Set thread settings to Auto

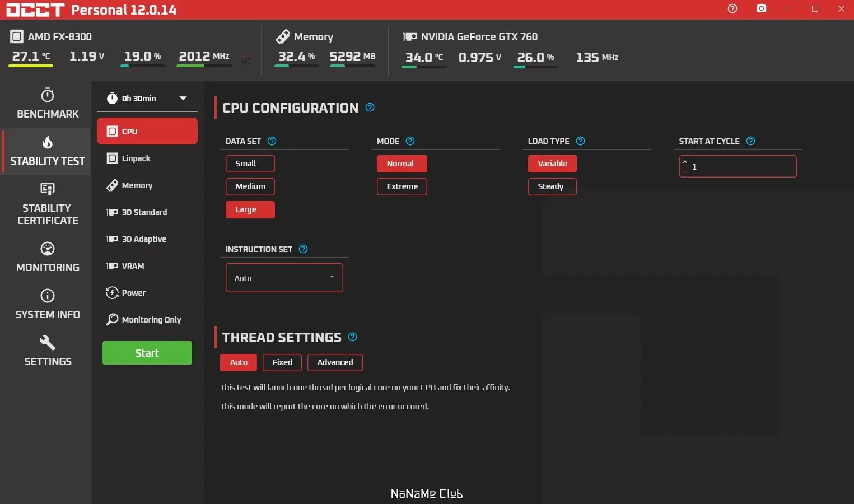click(x=239, y=362)
